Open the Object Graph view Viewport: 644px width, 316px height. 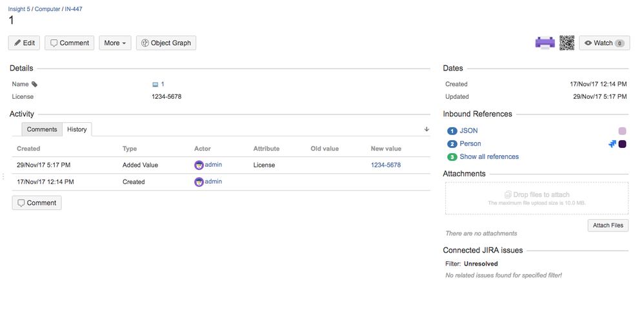point(166,43)
